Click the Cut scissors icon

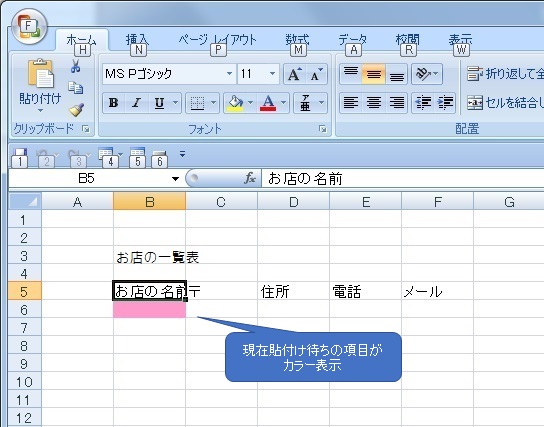coord(76,66)
